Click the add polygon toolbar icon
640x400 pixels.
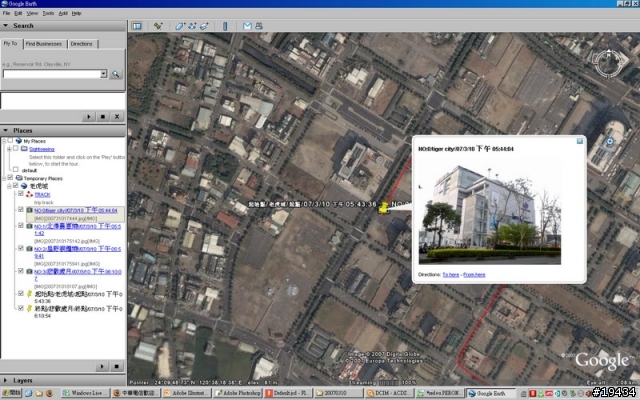coord(180,26)
